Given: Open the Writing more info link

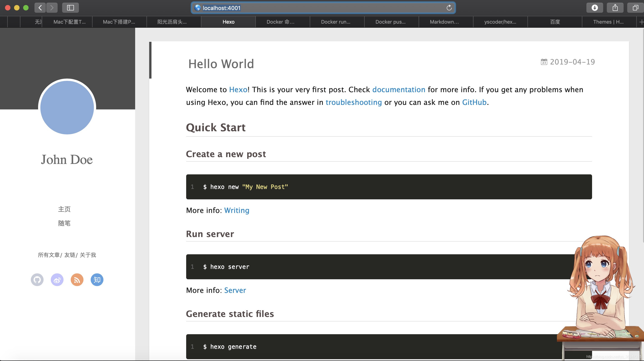Looking at the screenshot, I should tap(237, 210).
